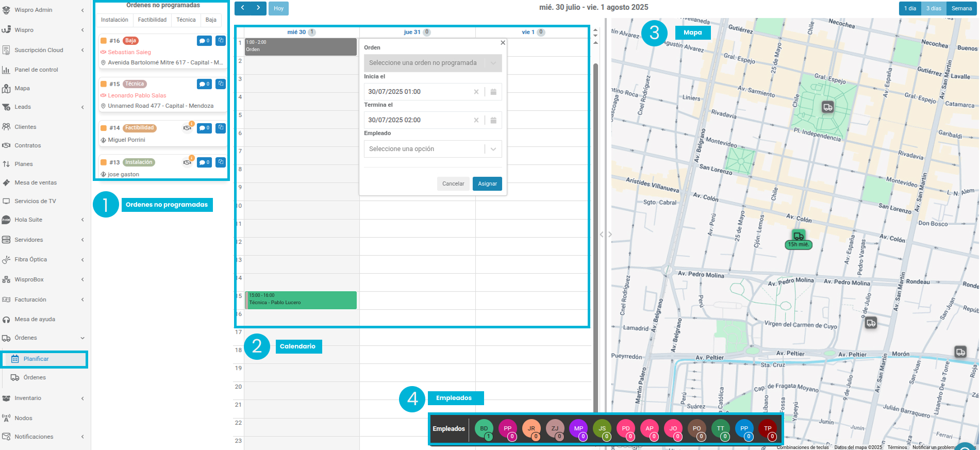The height and width of the screenshot is (450, 980).
Task: Click truck marker near Morón street
Action: click(960, 352)
